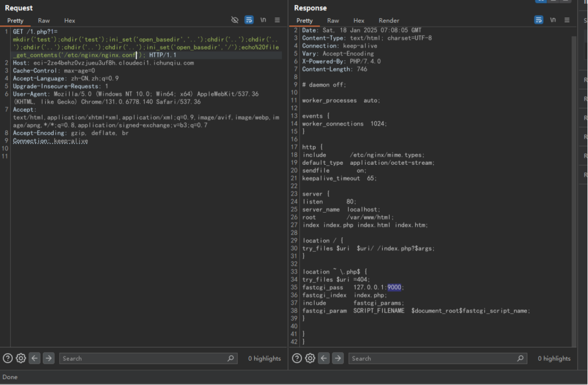This screenshot has width=588, height=385.
Task: Go to next match in Response search
Action: pos(338,358)
